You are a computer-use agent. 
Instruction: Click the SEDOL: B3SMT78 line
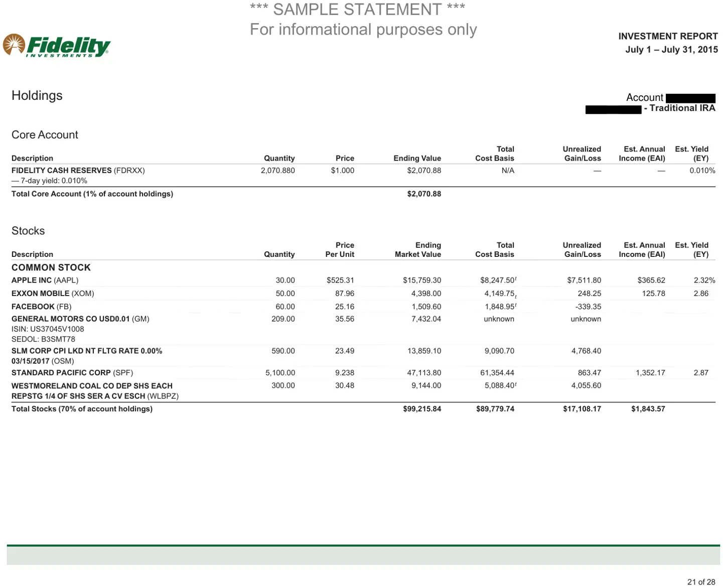click(x=43, y=339)
